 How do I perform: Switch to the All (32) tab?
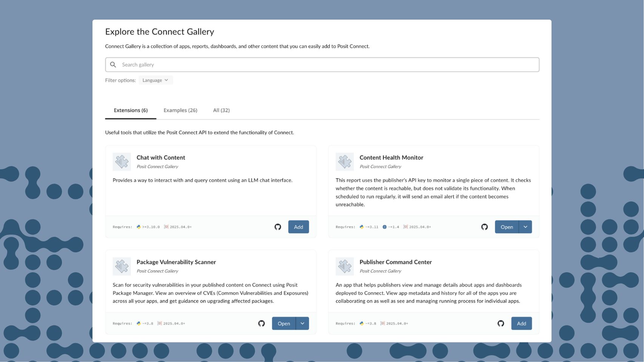point(221,110)
